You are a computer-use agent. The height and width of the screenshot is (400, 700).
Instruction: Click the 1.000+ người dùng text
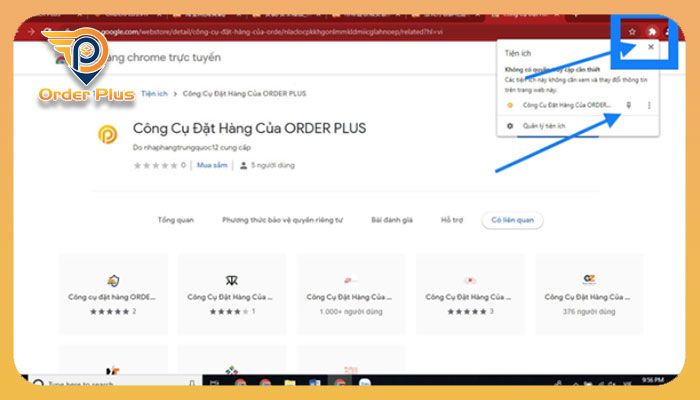point(351,312)
